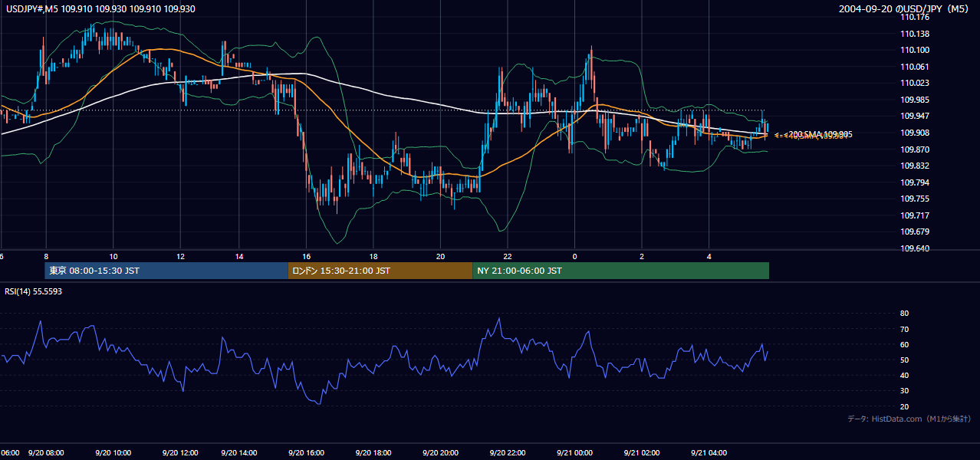Click the RSI axis level 40
The width and height of the screenshot is (980, 460).
coord(904,375)
